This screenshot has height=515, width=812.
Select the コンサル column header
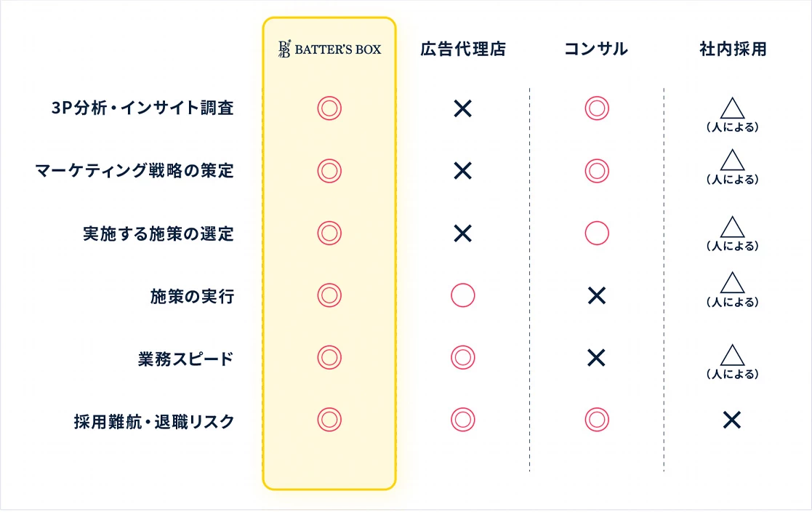[596, 49]
